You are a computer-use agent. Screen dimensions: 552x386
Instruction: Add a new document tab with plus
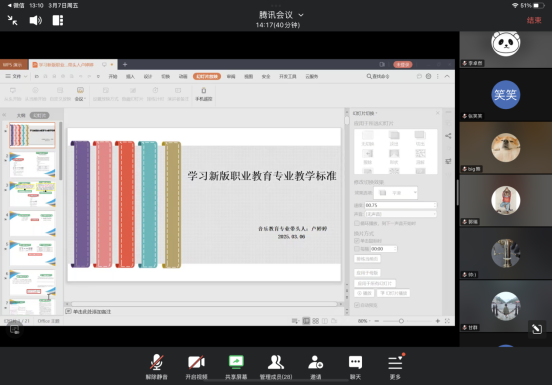pos(125,64)
